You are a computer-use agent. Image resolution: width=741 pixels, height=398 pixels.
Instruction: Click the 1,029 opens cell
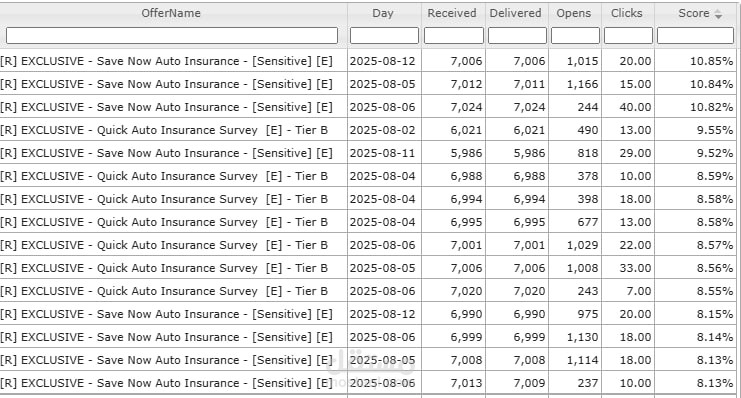coord(575,245)
